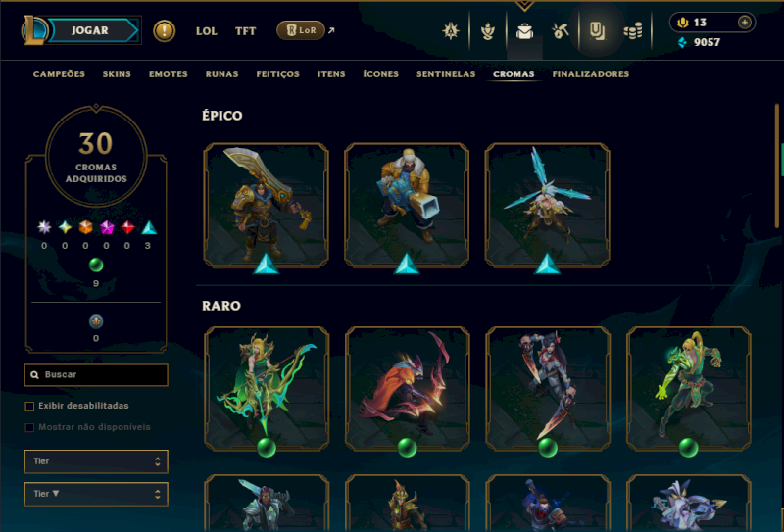Click the vertical scrollbar on right
The image size is (784, 532).
tap(776, 165)
